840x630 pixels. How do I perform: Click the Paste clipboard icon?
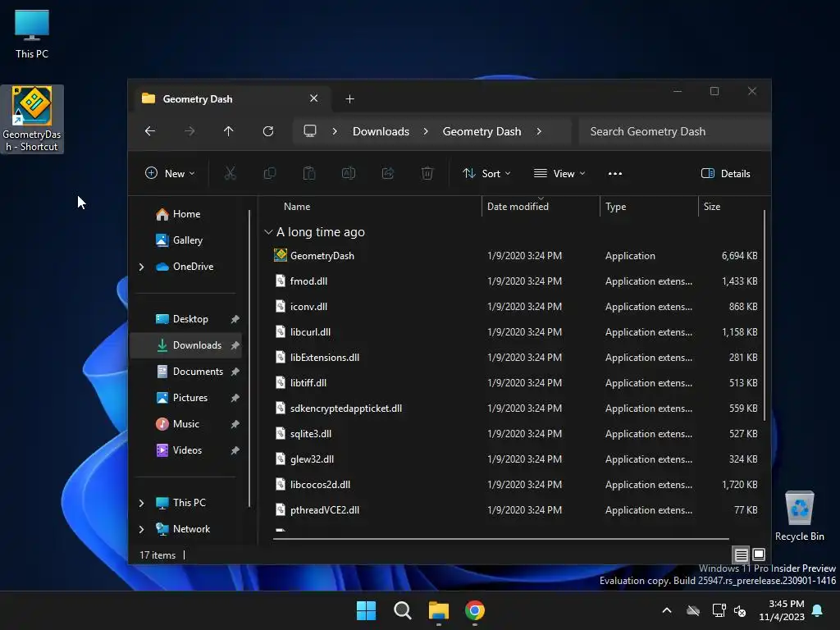pos(309,173)
